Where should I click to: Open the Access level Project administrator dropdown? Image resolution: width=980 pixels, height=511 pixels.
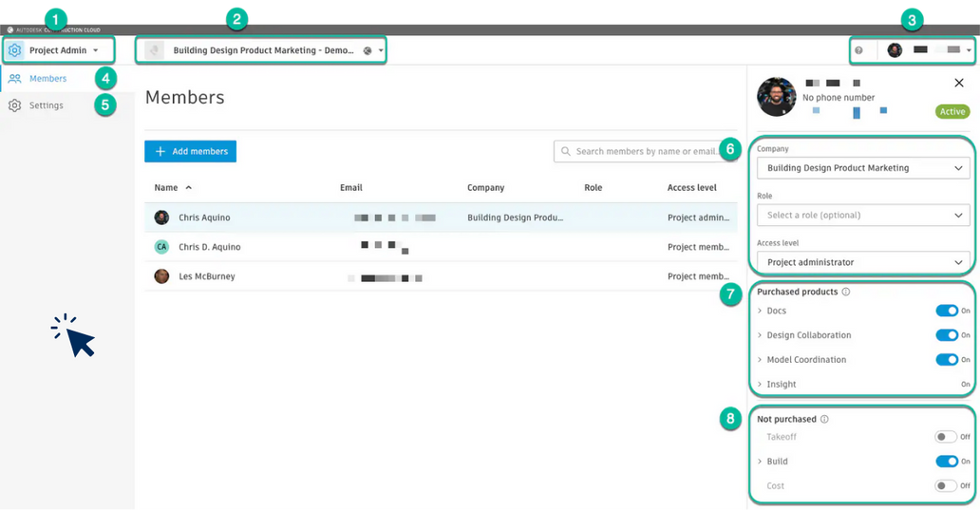tap(863, 262)
